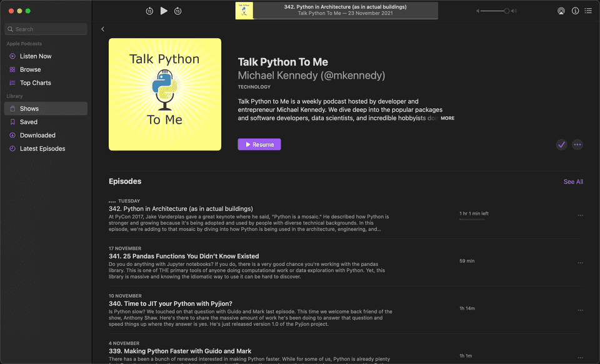Open episode 341 25 Pandas Functions

[184, 256]
